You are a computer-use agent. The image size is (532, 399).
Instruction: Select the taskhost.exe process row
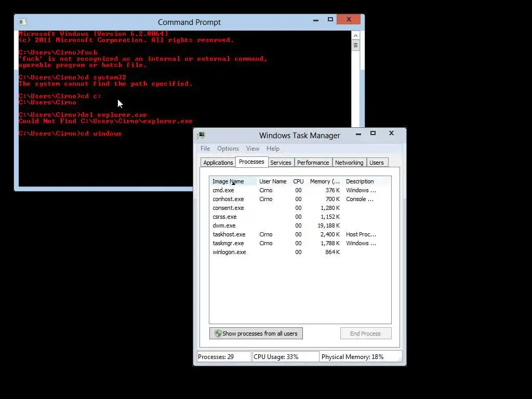pos(300,234)
